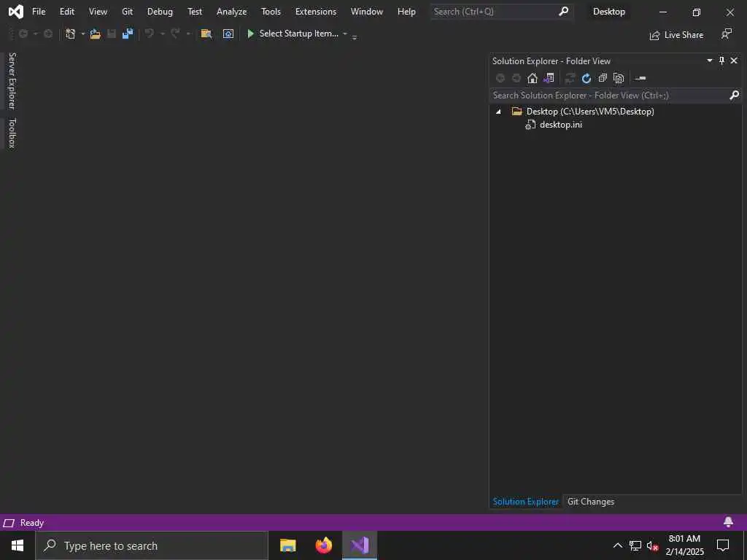Select the Desktop (C:\Users\VM5\Desktop) folder
This screenshot has width=747, height=560.
(590, 112)
